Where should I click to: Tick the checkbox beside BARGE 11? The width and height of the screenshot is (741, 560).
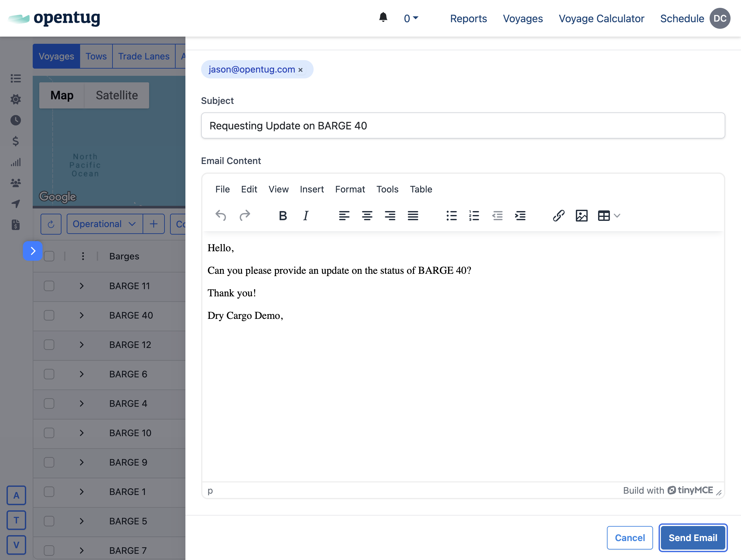49,286
